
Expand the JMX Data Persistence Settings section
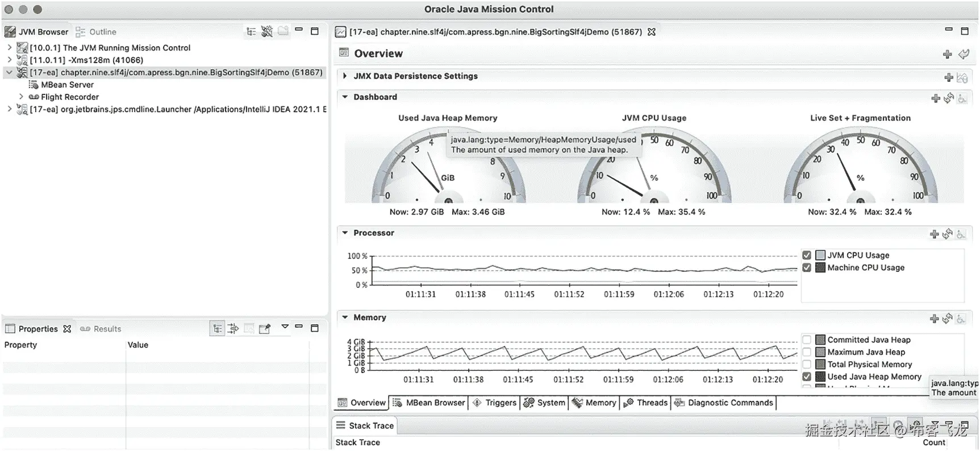coord(345,76)
